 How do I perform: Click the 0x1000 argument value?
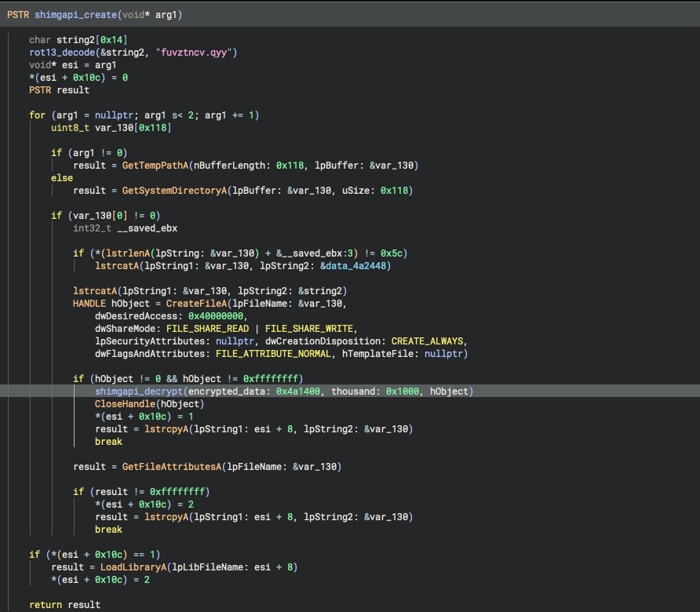(403, 391)
